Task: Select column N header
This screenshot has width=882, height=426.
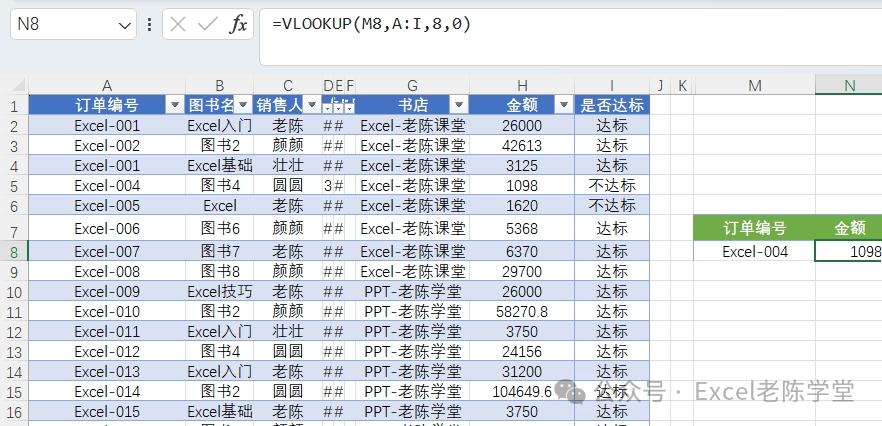Action: click(849, 86)
